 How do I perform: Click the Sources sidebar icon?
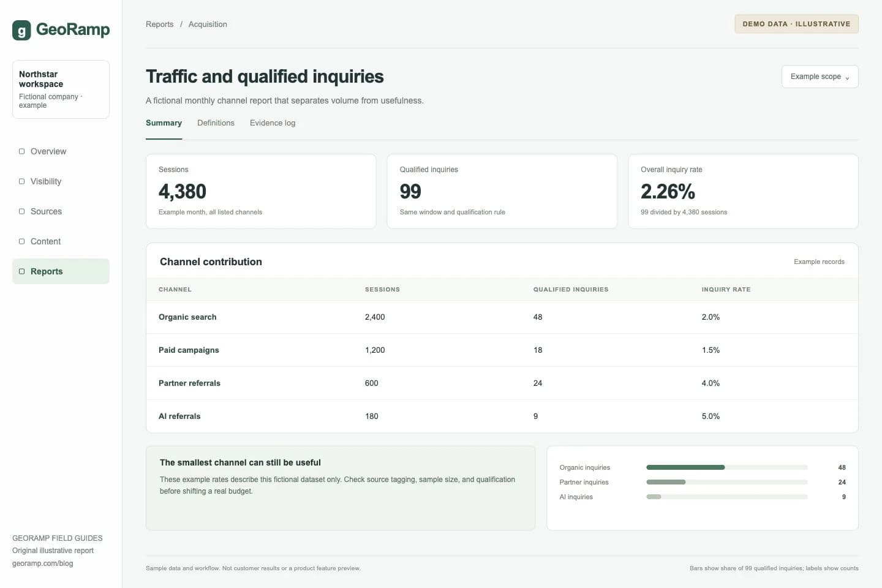tap(22, 211)
